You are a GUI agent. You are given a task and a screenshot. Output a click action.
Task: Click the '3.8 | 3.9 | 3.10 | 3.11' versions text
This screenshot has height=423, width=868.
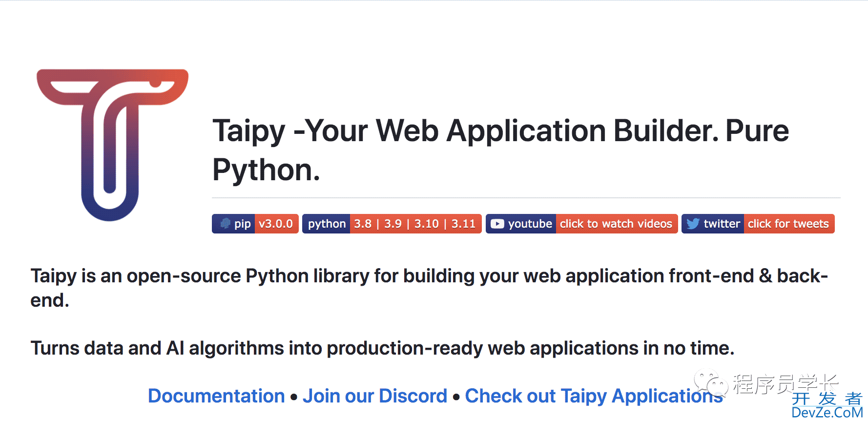(415, 224)
